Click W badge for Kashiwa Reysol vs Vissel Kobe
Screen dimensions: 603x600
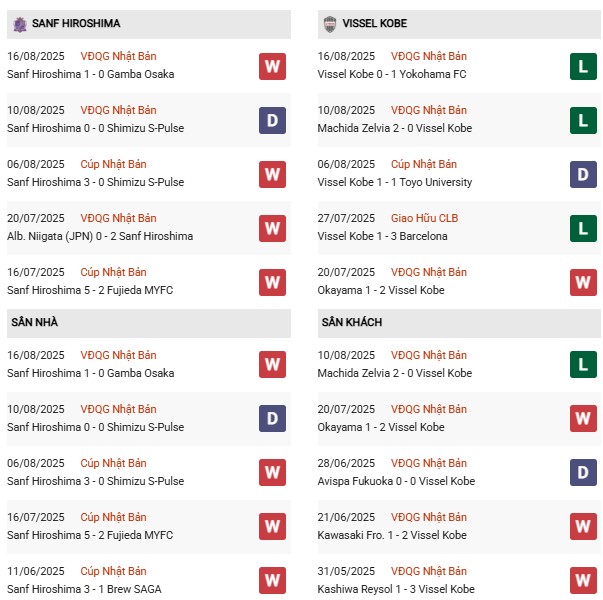[x=584, y=581]
